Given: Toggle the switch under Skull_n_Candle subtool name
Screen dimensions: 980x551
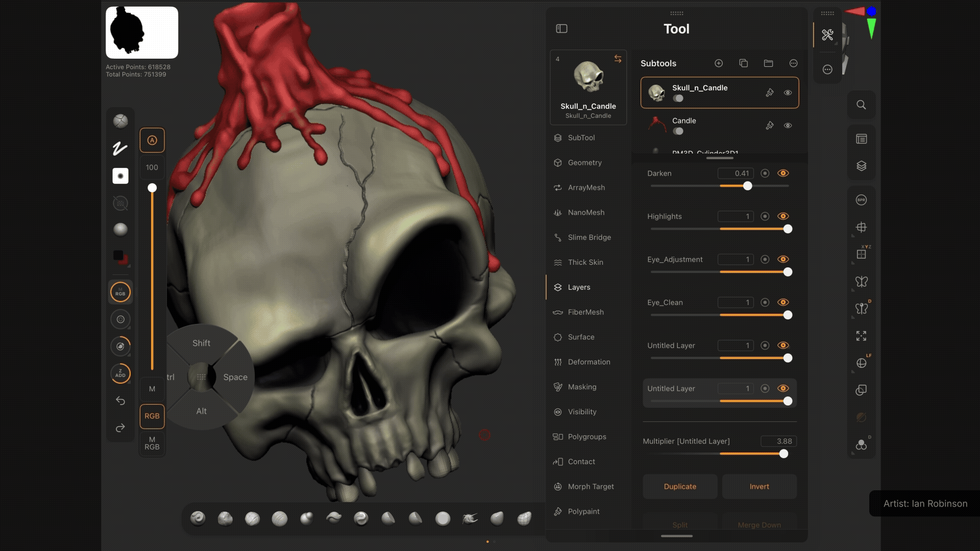Looking at the screenshot, I should coord(678,98).
